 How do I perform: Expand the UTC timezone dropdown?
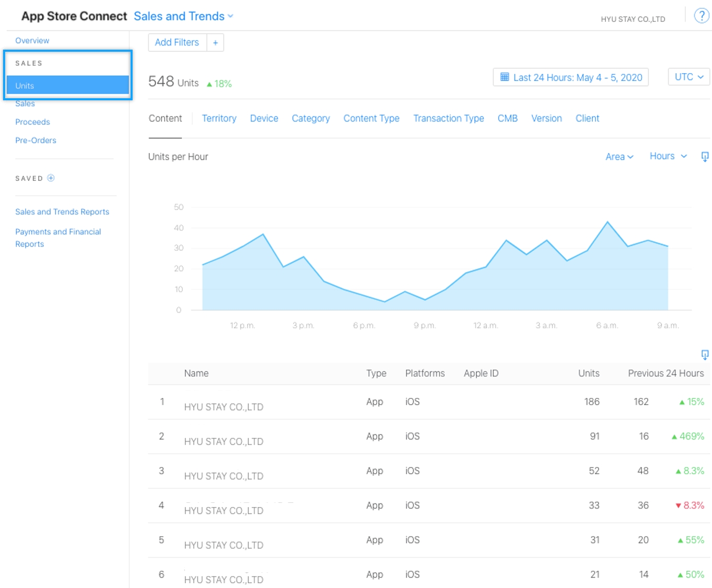coord(688,77)
